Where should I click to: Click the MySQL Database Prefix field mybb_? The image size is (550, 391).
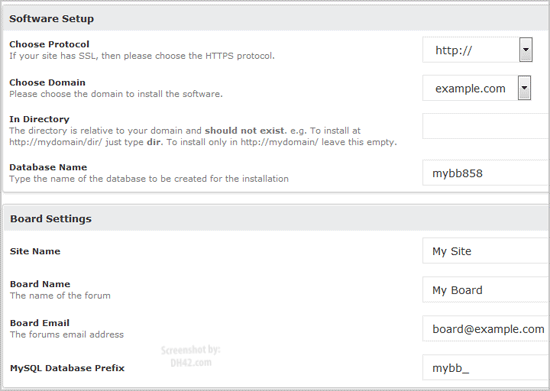pos(486,368)
